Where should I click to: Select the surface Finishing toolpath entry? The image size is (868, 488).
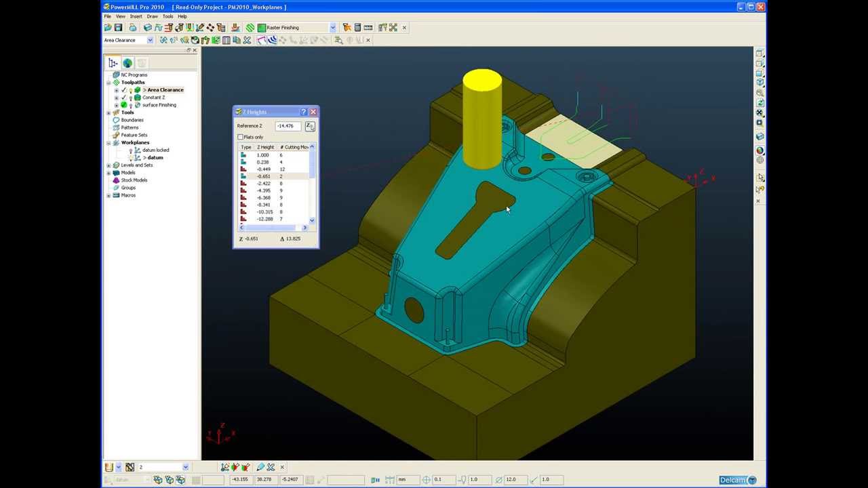[159, 105]
